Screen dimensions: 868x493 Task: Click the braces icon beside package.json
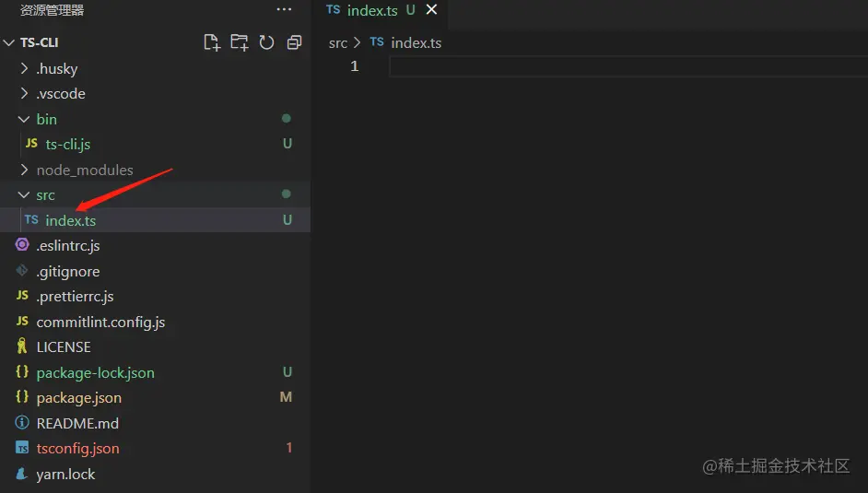[22, 396]
